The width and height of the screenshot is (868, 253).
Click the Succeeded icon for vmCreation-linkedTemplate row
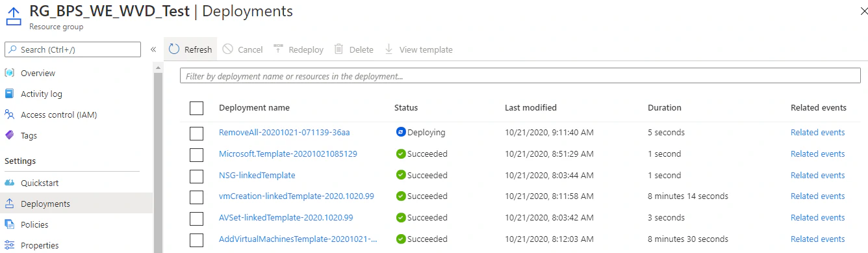(401, 196)
